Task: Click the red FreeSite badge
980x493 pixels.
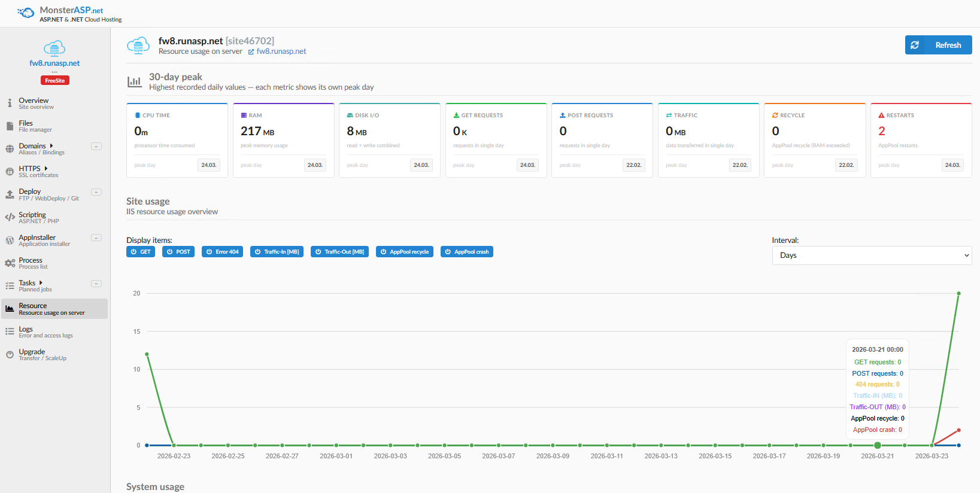Action: pos(54,80)
